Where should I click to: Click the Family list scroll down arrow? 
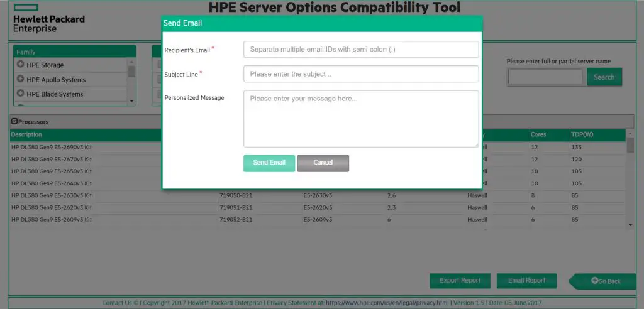(131, 100)
